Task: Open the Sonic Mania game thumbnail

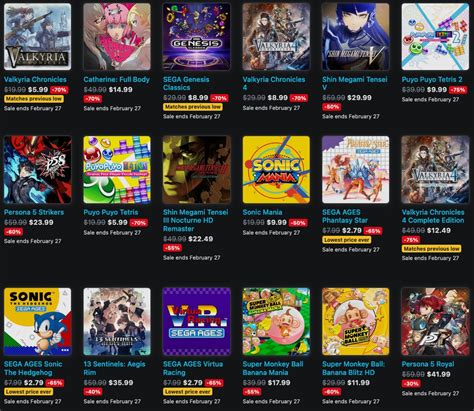Action: tap(276, 169)
